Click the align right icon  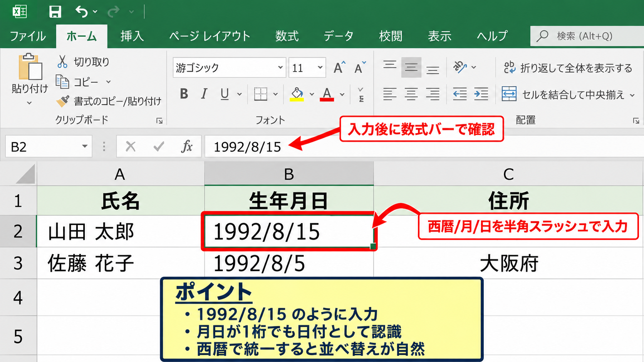[x=433, y=94]
